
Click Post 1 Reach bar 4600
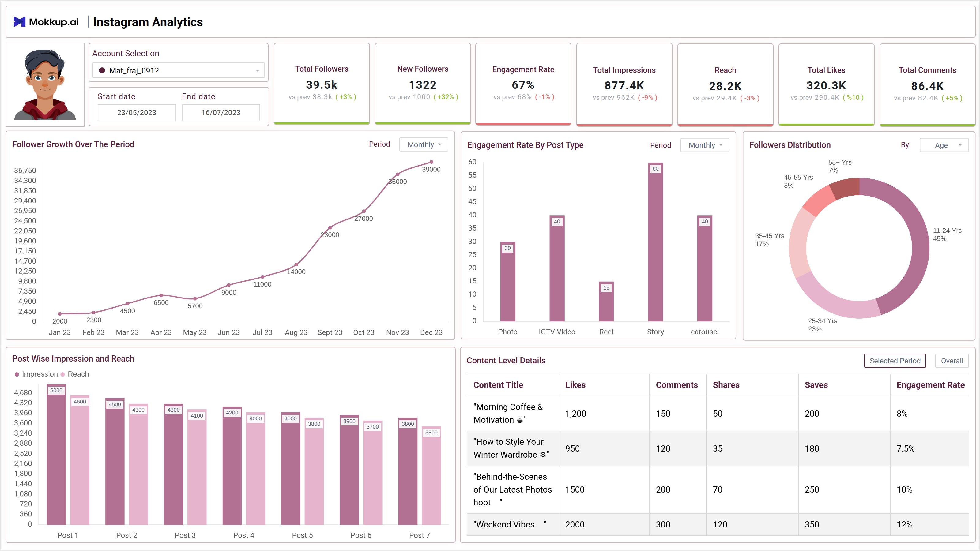click(80, 460)
